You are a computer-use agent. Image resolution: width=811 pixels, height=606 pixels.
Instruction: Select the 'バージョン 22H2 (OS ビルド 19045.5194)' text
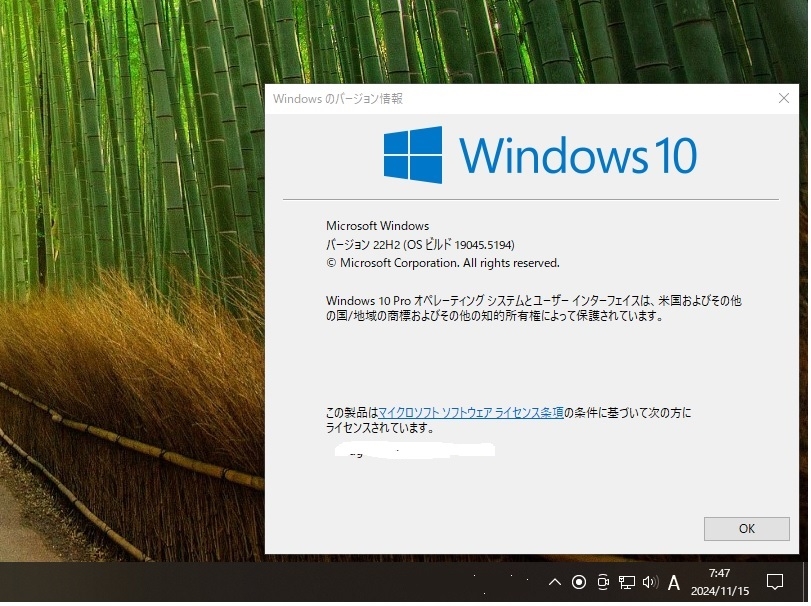tap(420, 244)
